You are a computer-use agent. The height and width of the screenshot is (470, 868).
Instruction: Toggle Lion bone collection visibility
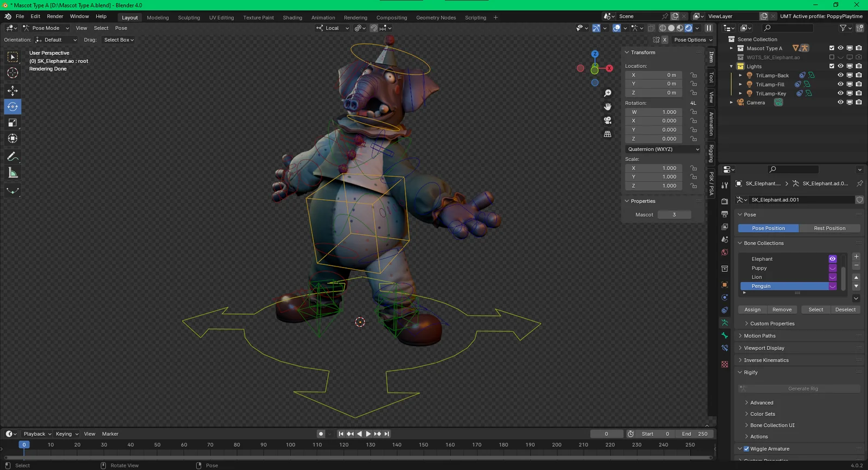coord(832,277)
